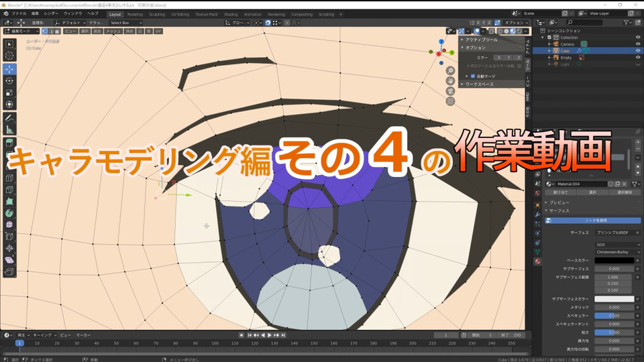Image resolution: width=644 pixels, height=362 pixels.
Task: Toggle mirror Z in options panel
Action: 519,58
